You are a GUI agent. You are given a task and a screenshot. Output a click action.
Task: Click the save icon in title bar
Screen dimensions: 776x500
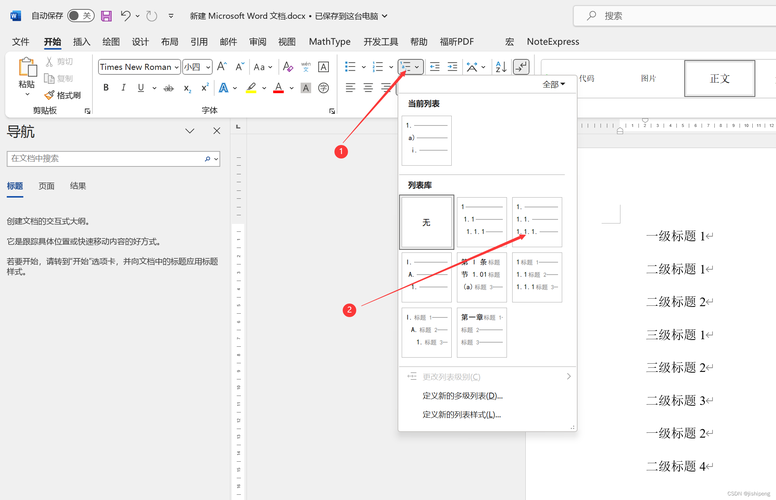(105, 16)
